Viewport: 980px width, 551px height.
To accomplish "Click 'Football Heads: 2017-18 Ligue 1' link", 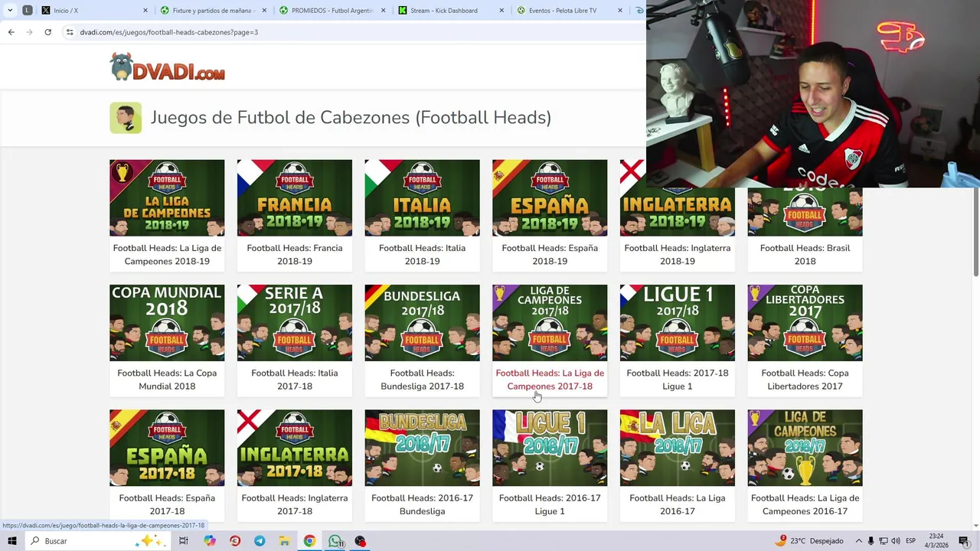I will tap(677, 380).
